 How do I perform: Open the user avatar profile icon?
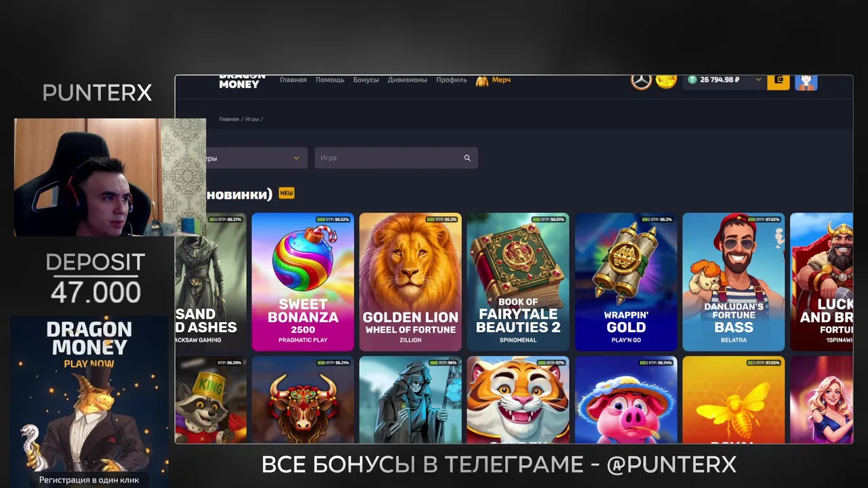[806, 81]
